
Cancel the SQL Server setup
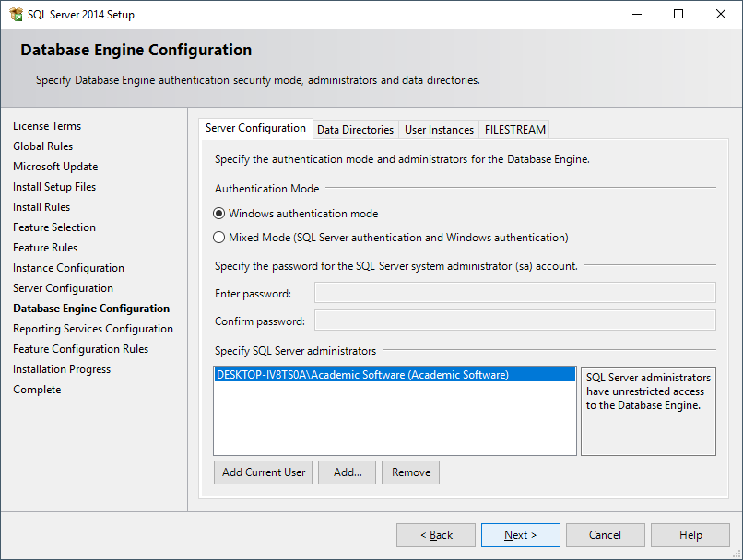click(x=605, y=535)
